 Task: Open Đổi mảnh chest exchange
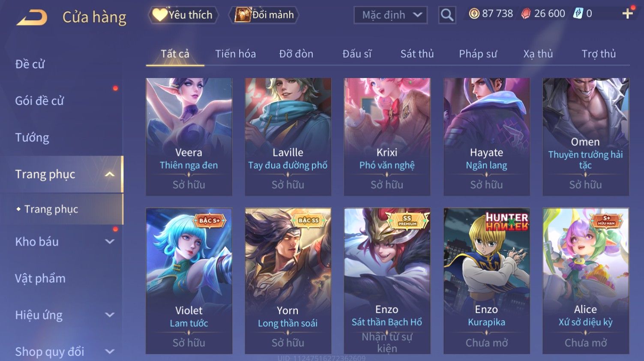(x=264, y=15)
